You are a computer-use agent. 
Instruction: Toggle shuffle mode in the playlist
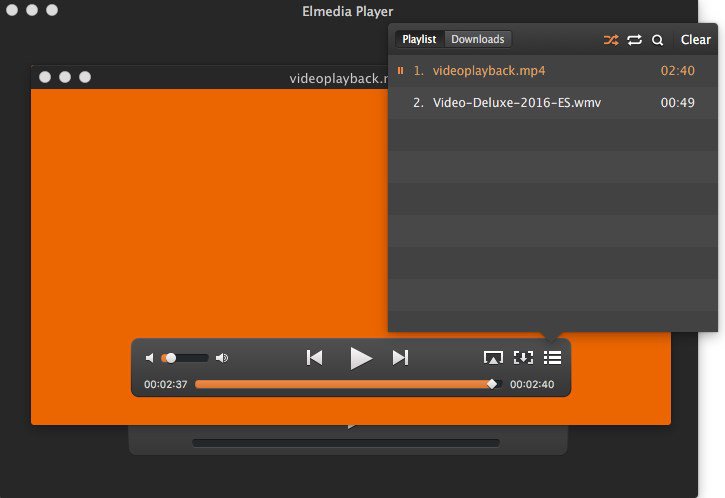(610, 40)
